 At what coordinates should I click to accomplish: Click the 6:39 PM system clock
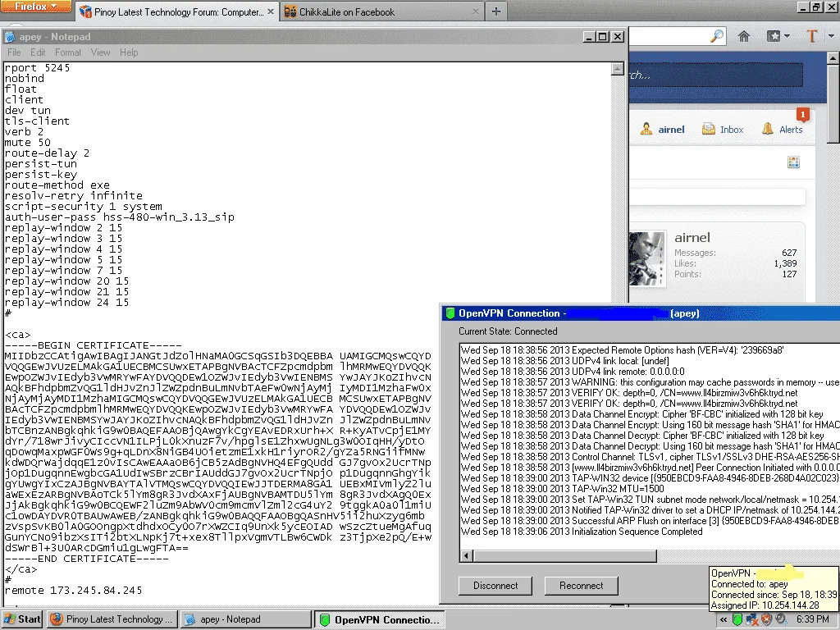coord(813,620)
